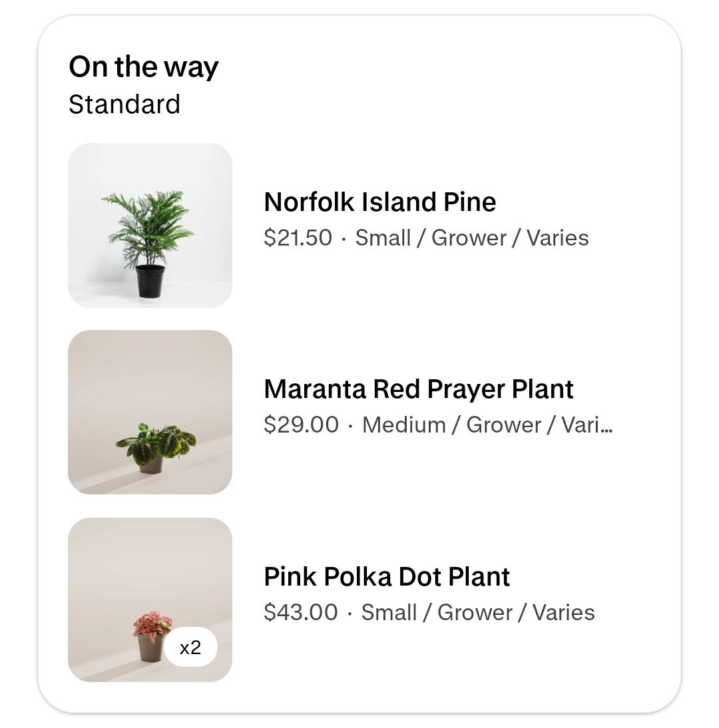Select the Standard shipping method label

124,104
